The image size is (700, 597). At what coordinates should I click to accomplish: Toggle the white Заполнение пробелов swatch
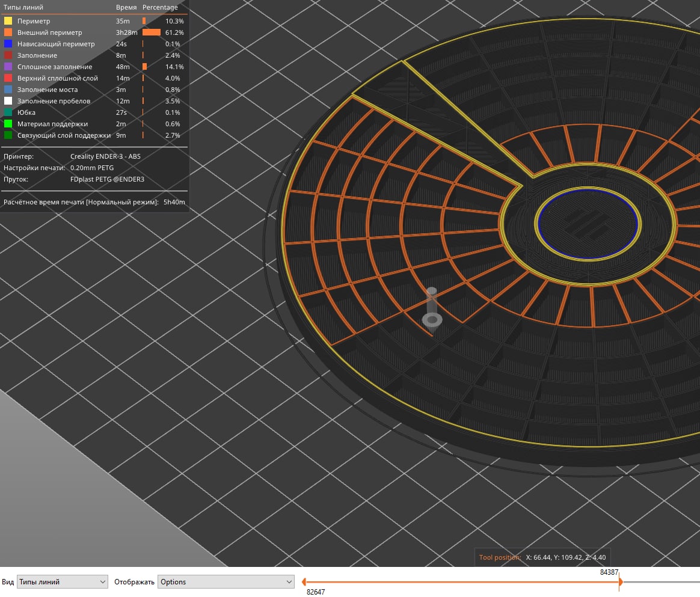tap(8, 101)
